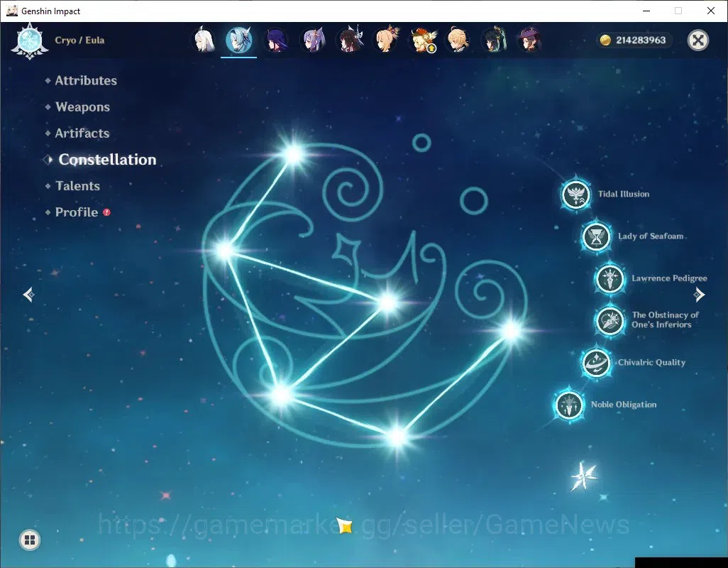Image resolution: width=728 pixels, height=568 pixels.
Task: Close the Genshin Impact window
Action: pyautogui.click(x=711, y=11)
